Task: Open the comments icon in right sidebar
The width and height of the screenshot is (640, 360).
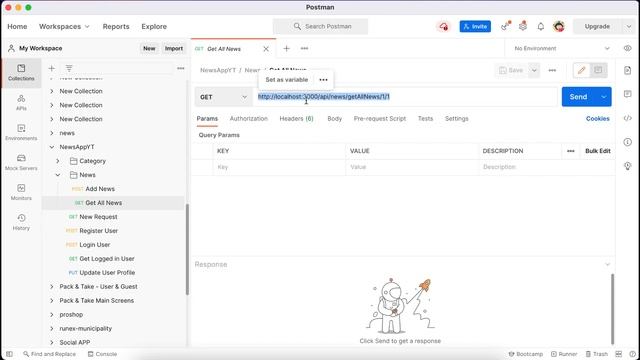Action: coord(627,94)
